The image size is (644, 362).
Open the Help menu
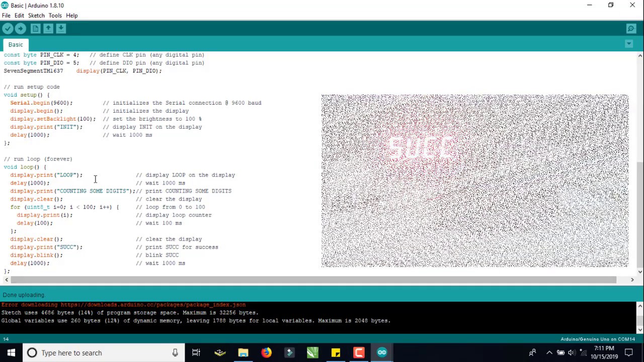point(71,16)
